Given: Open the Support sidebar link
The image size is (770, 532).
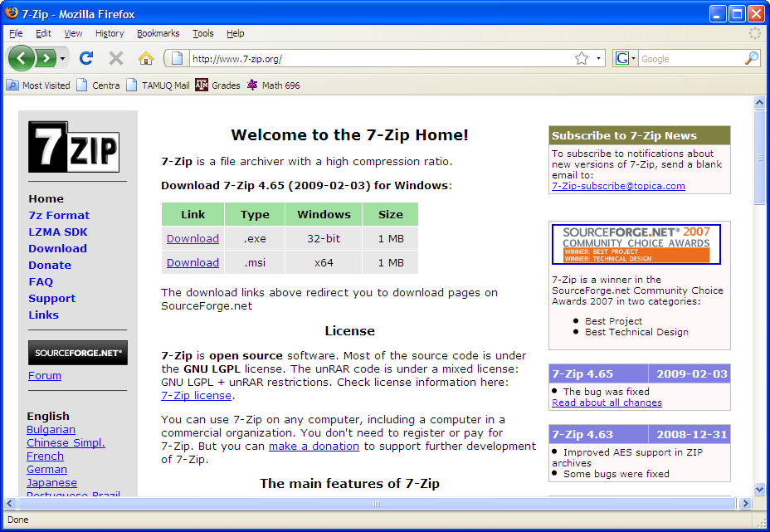Looking at the screenshot, I should coord(52,299).
